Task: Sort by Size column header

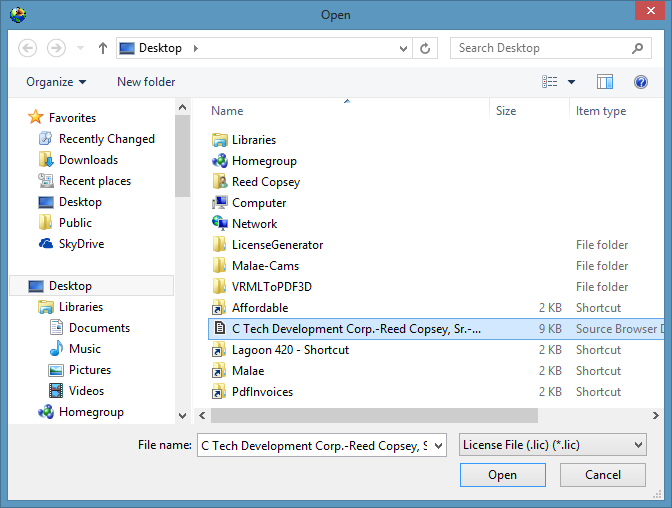Action: 506,111
